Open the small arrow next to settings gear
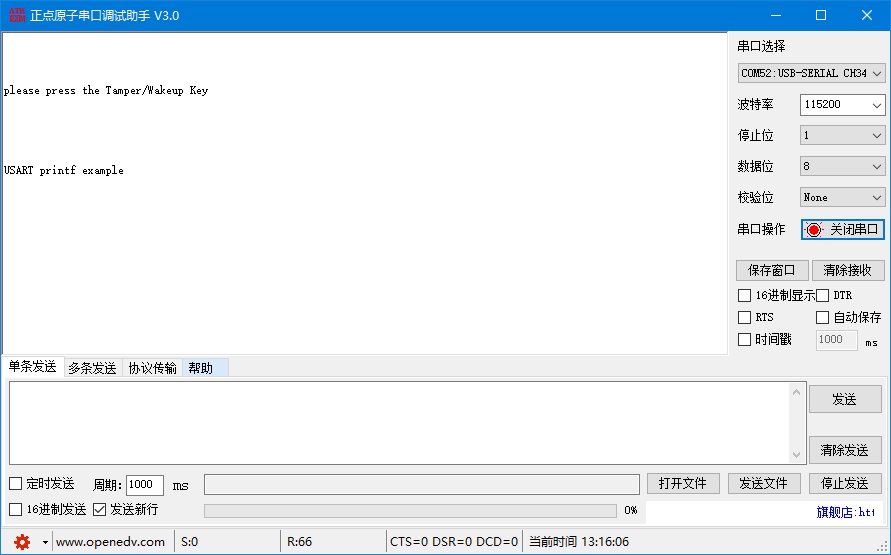The image size is (891, 555). [x=45, y=542]
